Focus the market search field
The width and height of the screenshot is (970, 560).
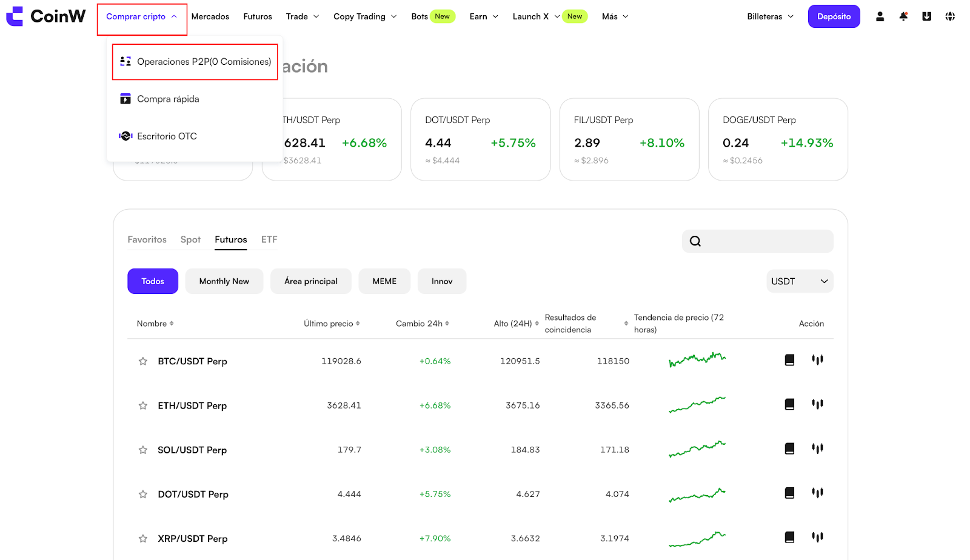click(x=758, y=241)
